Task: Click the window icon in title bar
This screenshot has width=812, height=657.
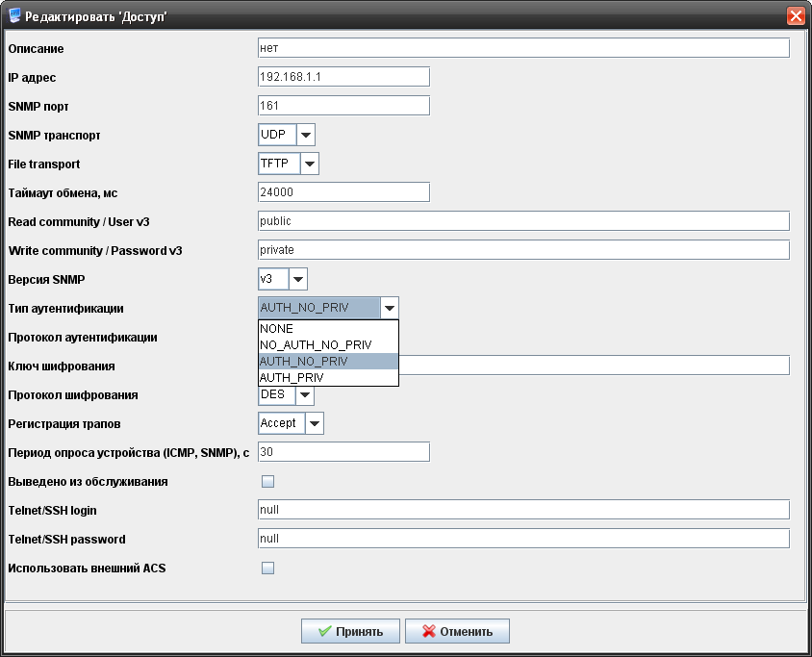Action: (x=14, y=15)
